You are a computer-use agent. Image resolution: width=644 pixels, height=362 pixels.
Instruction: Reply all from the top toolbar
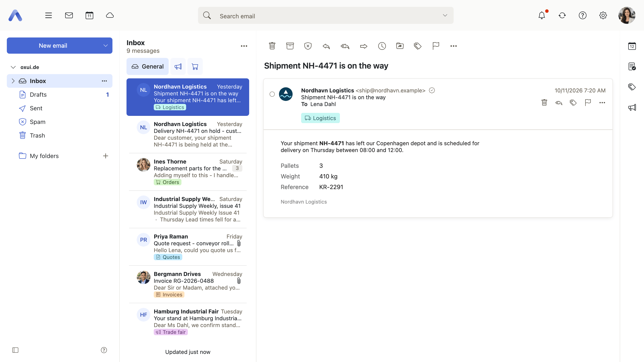point(345,46)
